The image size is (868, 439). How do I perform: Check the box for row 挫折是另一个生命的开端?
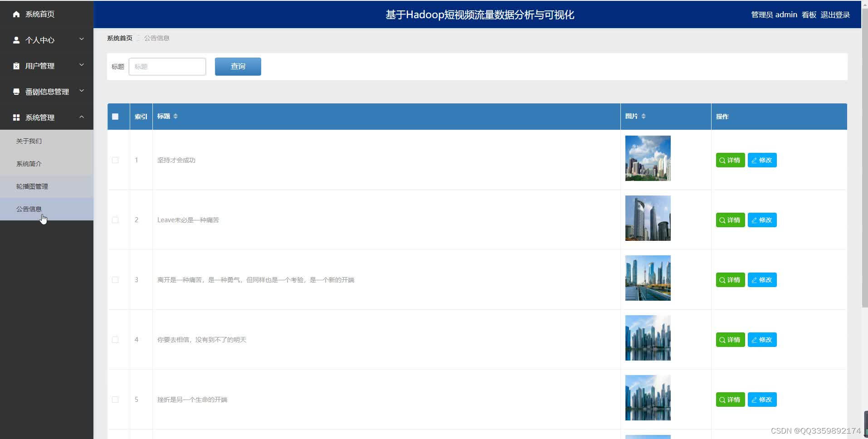pos(115,400)
